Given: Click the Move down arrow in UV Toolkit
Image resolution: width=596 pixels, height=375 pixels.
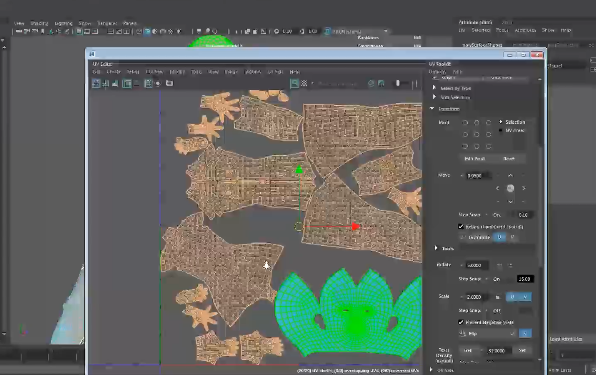Looking at the screenshot, I should pos(510,201).
